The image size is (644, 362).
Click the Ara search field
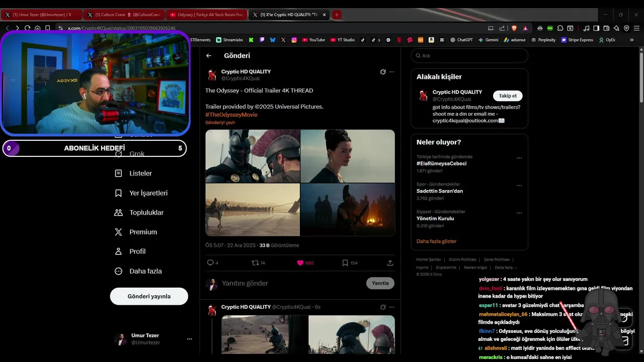click(x=469, y=56)
